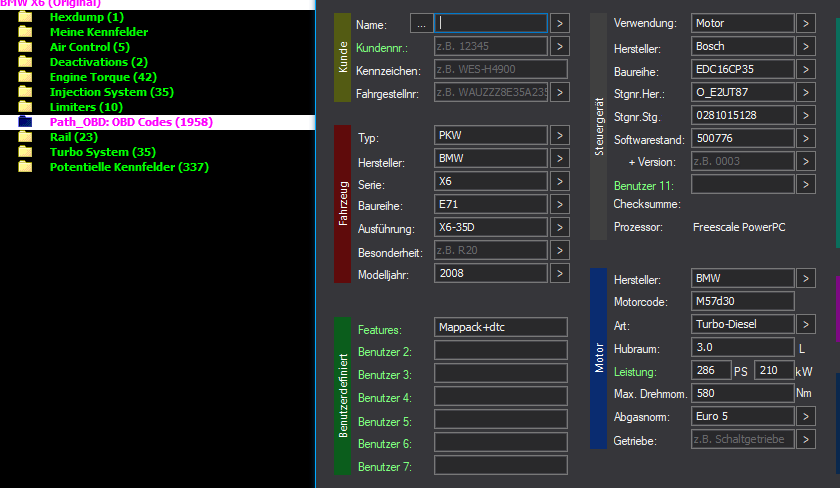Open the arrow list next to Verwendung Motor
Viewport: 840px width, 488px height.
point(806,22)
